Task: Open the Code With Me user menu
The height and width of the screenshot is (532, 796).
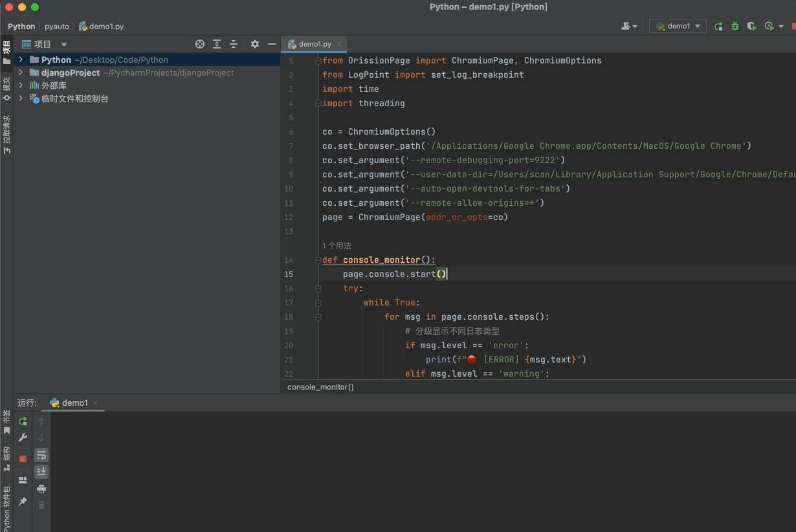Action: [629, 27]
